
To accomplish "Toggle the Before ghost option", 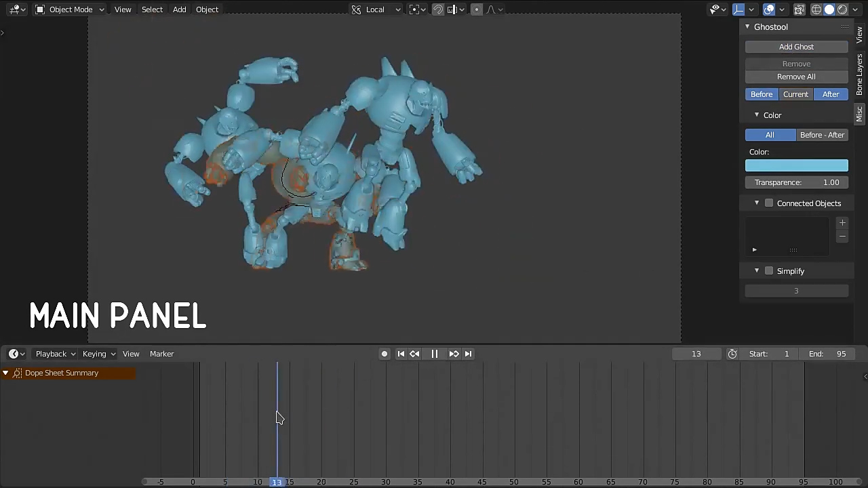I will 762,94.
